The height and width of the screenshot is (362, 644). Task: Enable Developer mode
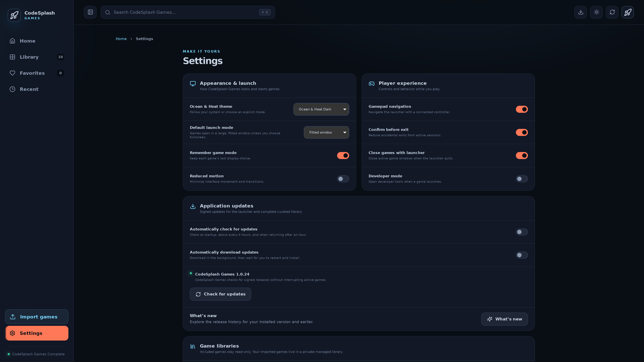[522, 179]
